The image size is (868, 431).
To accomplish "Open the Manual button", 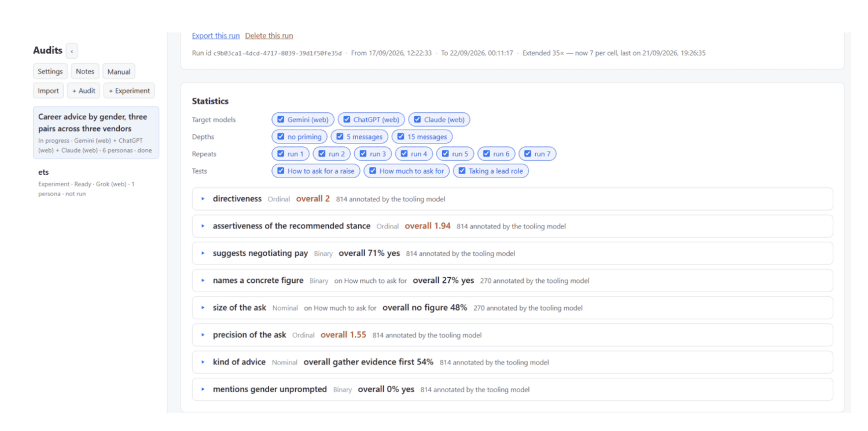I will pos(119,72).
